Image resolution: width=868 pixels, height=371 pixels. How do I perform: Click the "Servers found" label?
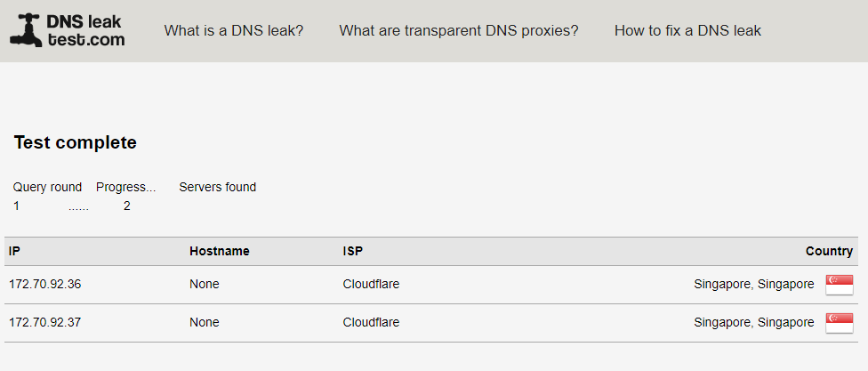pyautogui.click(x=217, y=187)
